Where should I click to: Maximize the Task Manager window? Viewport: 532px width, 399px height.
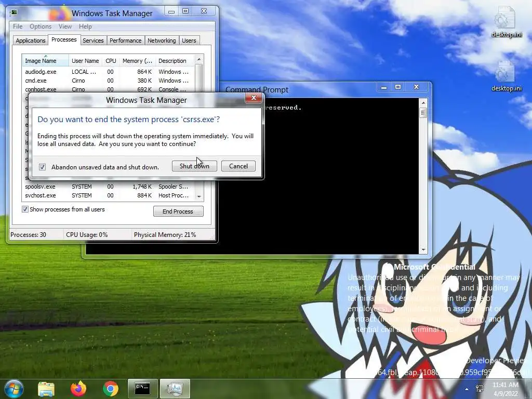point(185,11)
